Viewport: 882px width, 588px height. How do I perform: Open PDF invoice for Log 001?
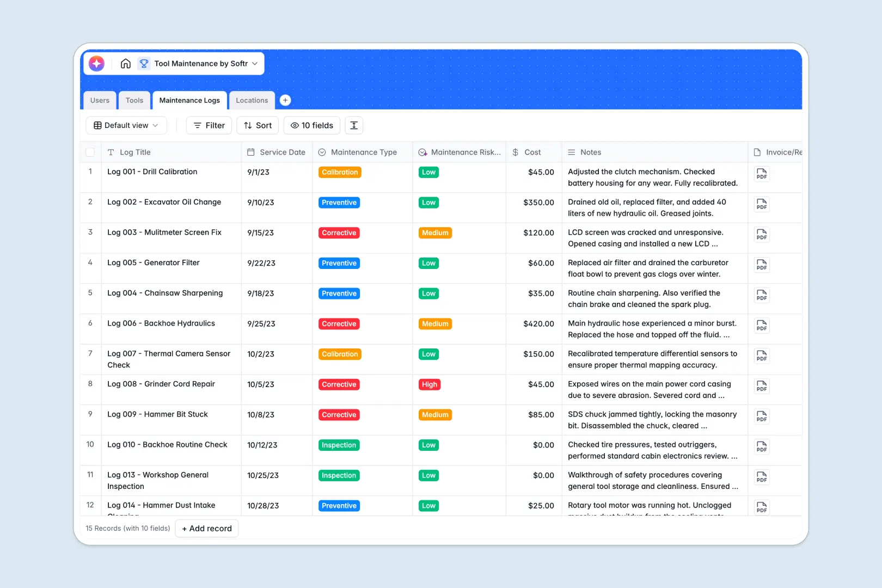762,174
